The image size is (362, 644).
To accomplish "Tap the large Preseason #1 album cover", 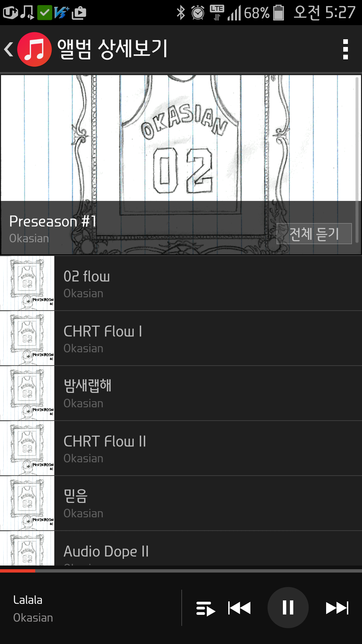I will 181,141.
